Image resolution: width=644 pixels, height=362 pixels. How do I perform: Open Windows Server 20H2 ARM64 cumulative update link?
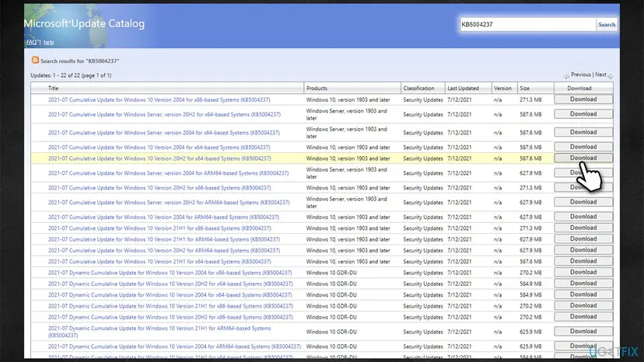(169, 202)
